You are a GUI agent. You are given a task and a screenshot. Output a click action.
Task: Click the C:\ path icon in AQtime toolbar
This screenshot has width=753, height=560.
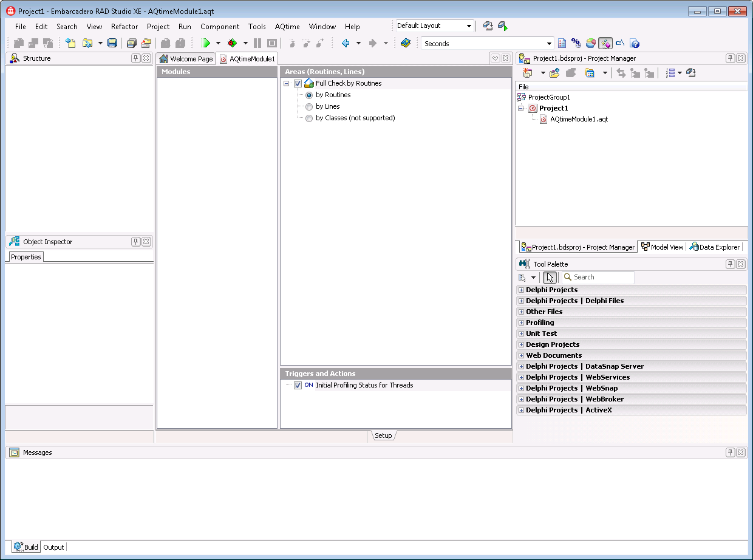pyautogui.click(x=620, y=43)
